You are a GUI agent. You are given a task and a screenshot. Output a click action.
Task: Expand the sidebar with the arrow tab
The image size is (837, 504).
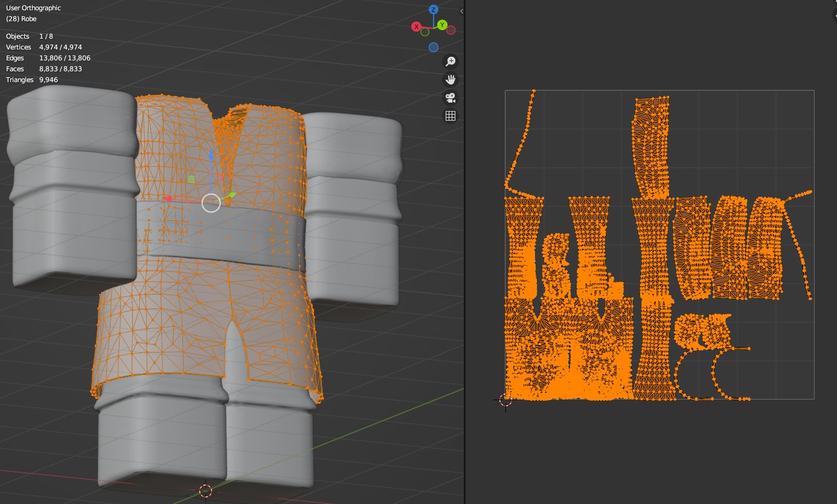461,11
